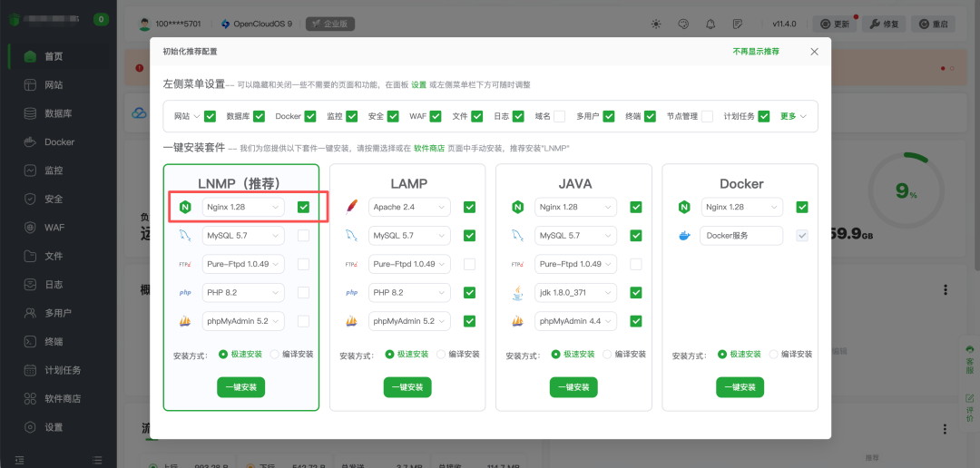Click the 更新 button in the header
Screen dimensions: 980x468
835,24
